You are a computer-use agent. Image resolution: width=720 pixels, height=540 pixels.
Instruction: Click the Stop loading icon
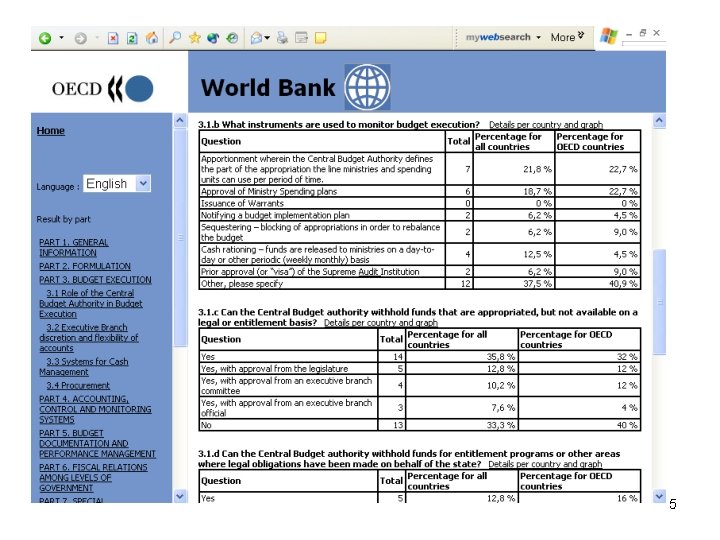coord(113,38)
